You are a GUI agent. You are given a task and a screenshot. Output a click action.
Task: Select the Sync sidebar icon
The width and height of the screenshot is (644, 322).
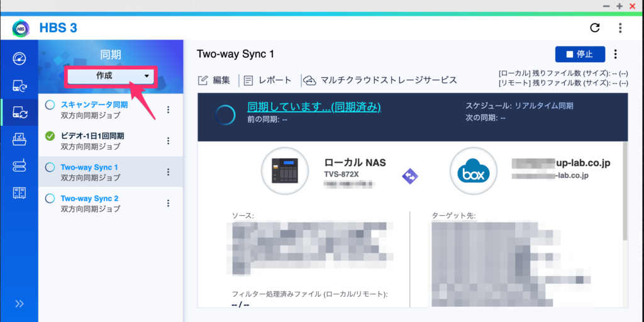[19, 112]
